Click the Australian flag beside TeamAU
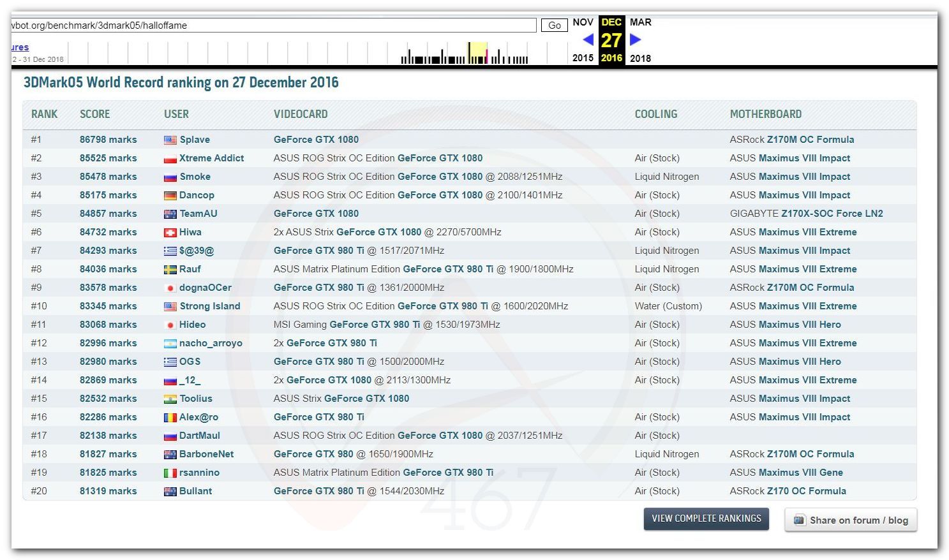This screenshot has height=560, width=949. [x=170, y=214]
